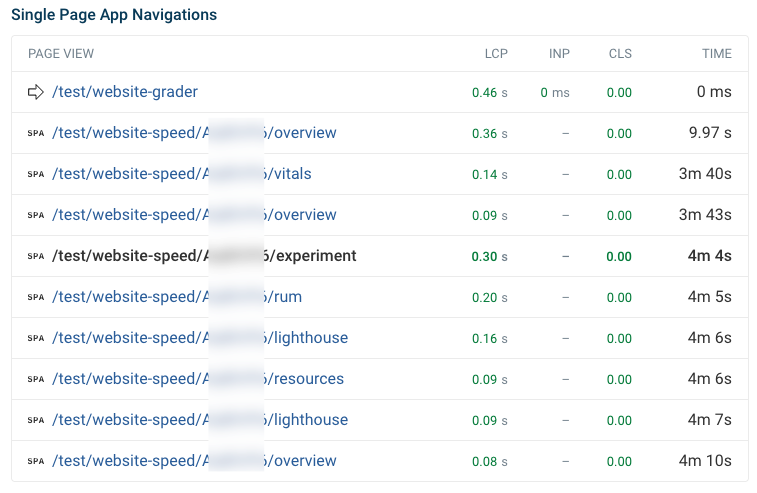Click the PAGE VIEW column header

[61, 54]
